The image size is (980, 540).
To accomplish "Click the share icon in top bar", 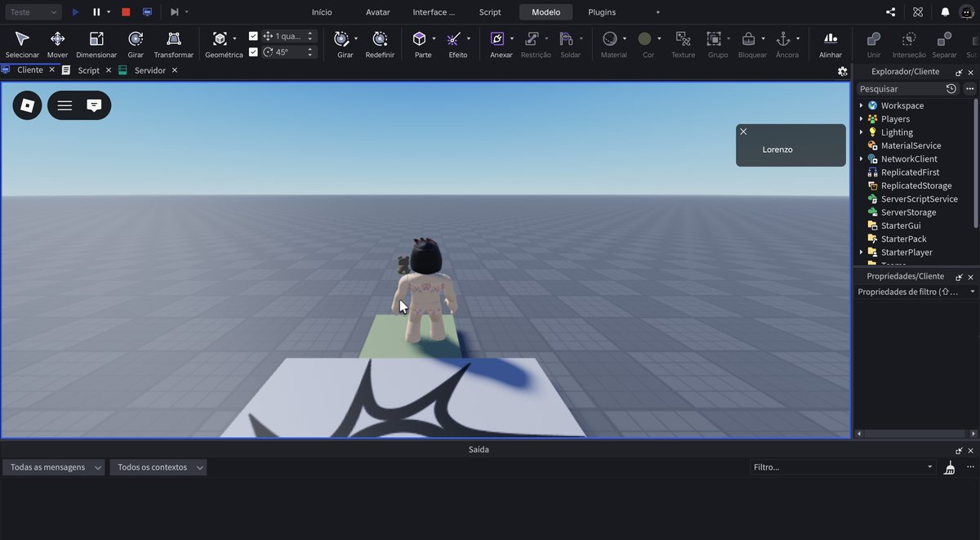I will [x=890, y=12].
